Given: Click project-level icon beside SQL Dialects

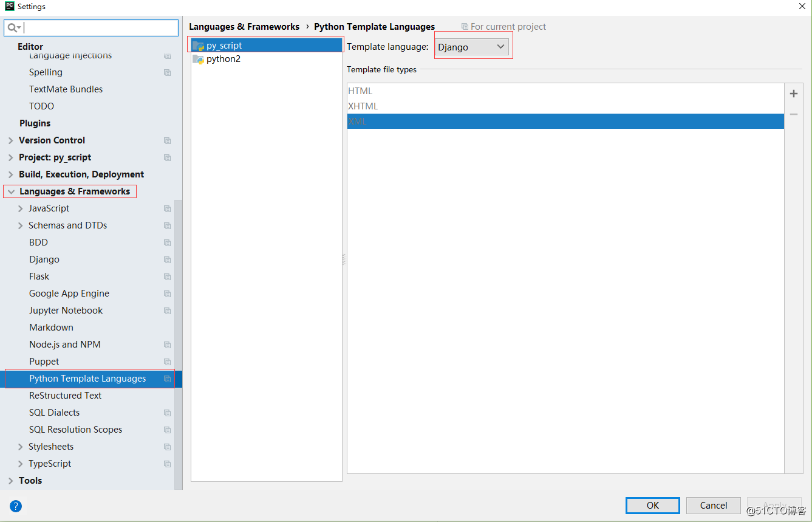Looking at the screenshot, I should (x=167, y=413).
